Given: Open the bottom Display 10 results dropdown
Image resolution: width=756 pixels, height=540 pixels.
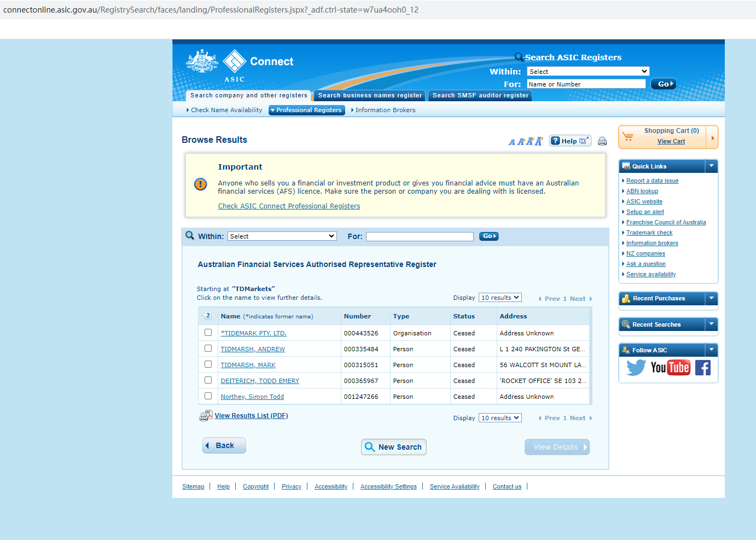Looking at the screenshot, I should tap(500, 418).
